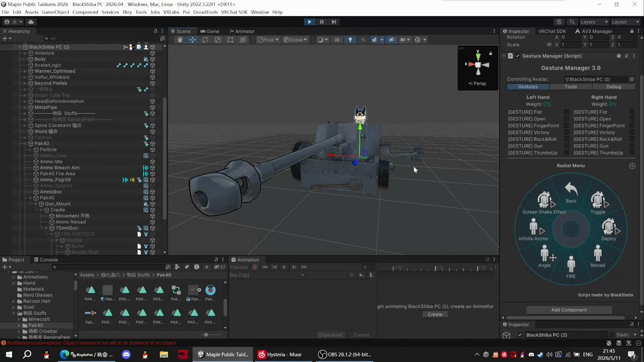This screenshot has height=362, width=644.
Task: Click the Add Component button
Action: pyautogui.click(x=569, y=310)
